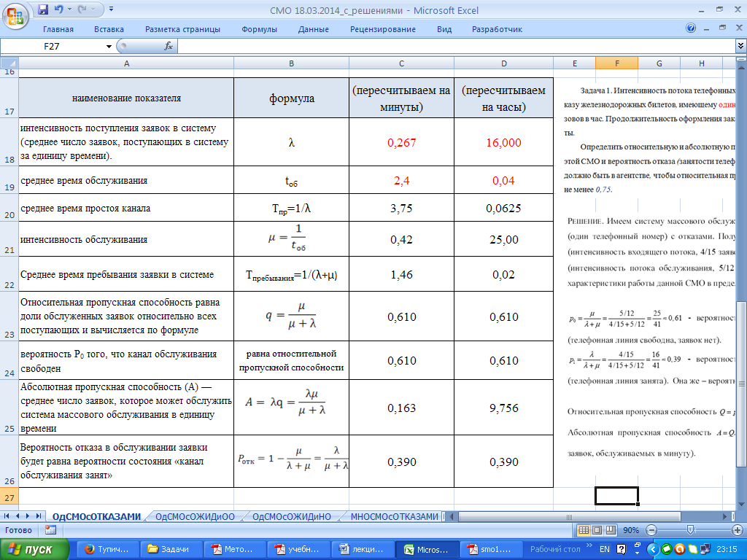Open the Разработчик ribbon tab
The width and height of the screenshot is (747, 560).
point(497,29)
